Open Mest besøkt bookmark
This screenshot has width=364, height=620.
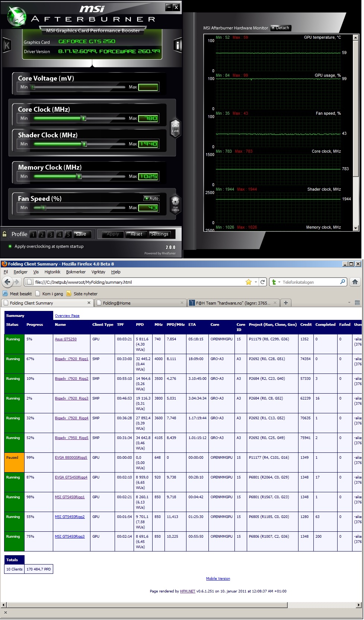pyautogui.click(x=17, y=293)
